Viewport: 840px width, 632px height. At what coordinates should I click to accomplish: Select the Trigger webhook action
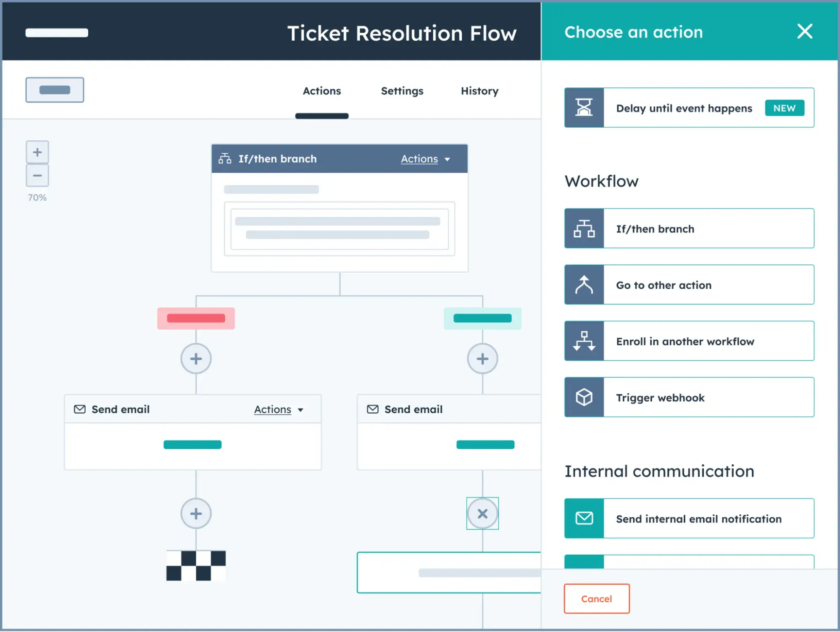pos(689,398)
